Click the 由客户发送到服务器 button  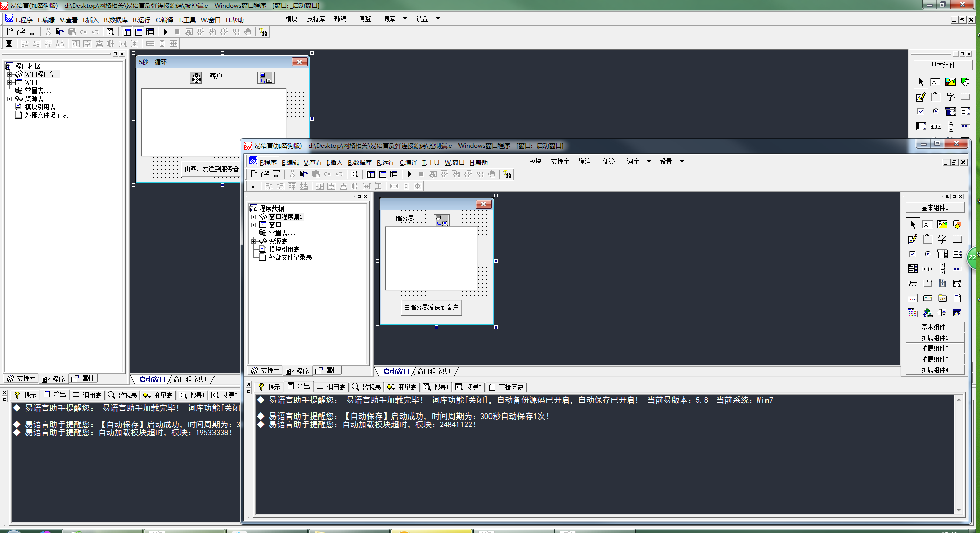211,169
